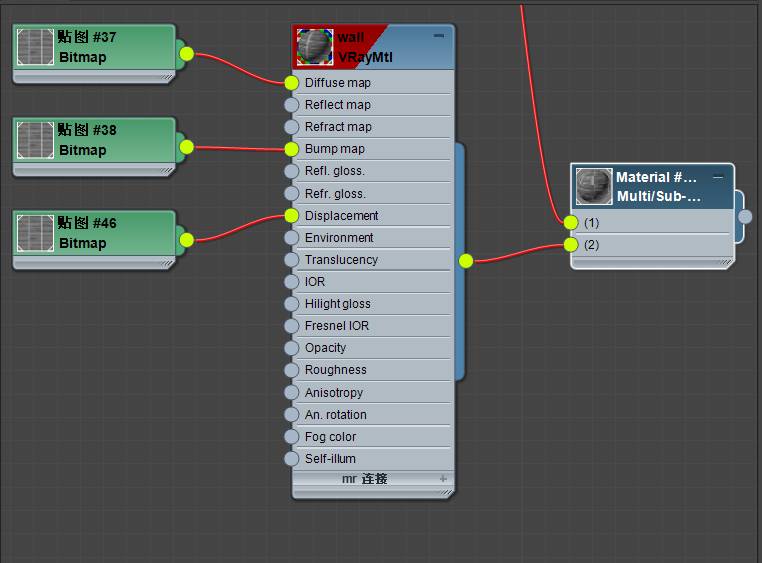Image resolution: width=762 pixels, height=563 pixels.
Task: Click the Bitmap #38 node thumbnail
Action: click(x=35, y=140)
